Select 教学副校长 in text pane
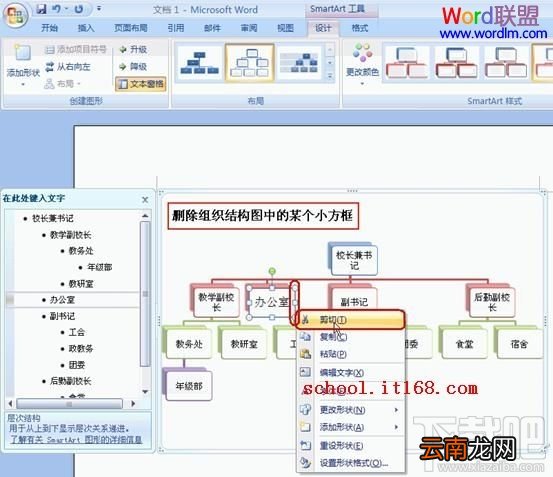 [x=70, y=235]
